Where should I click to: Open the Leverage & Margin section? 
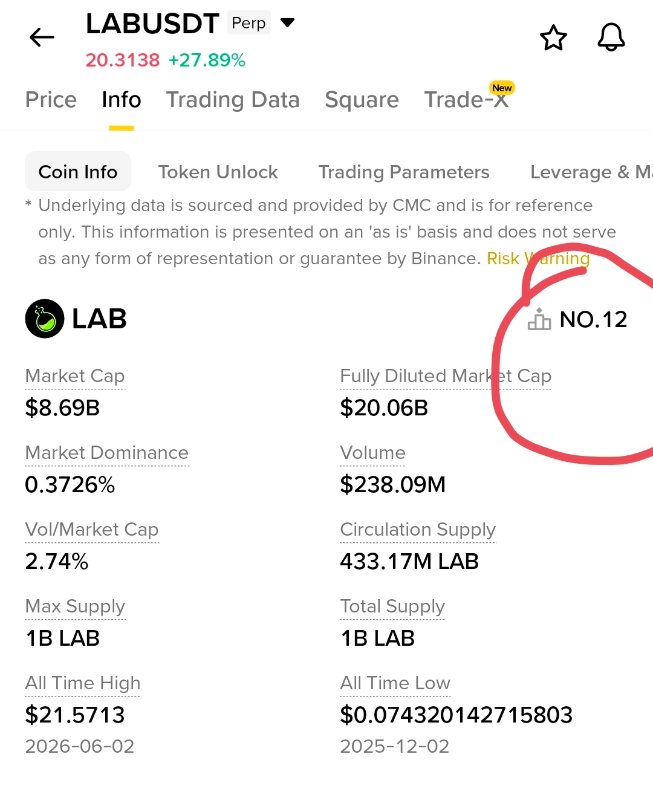pos(591,172)
